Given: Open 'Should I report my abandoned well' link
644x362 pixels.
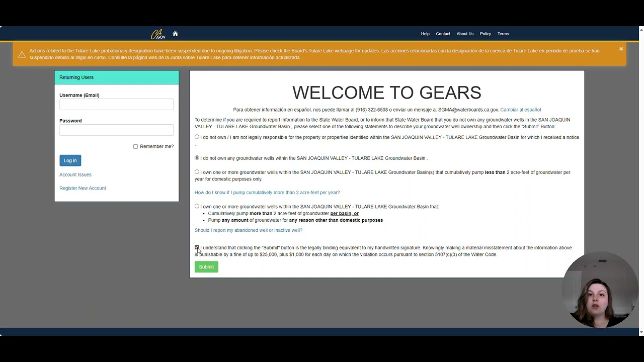Looking at the screenshot, I should (249, 230).
